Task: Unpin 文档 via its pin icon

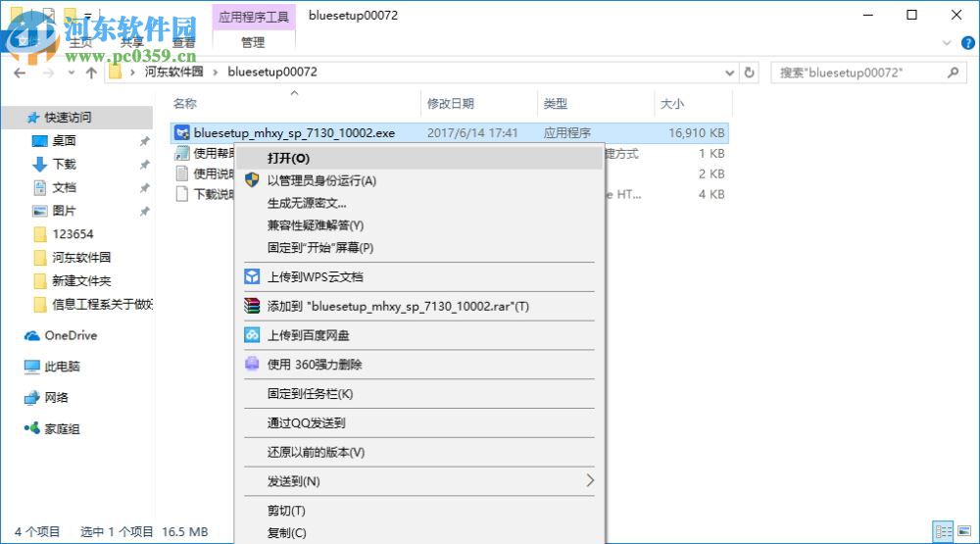Action: tap(144, 188)
